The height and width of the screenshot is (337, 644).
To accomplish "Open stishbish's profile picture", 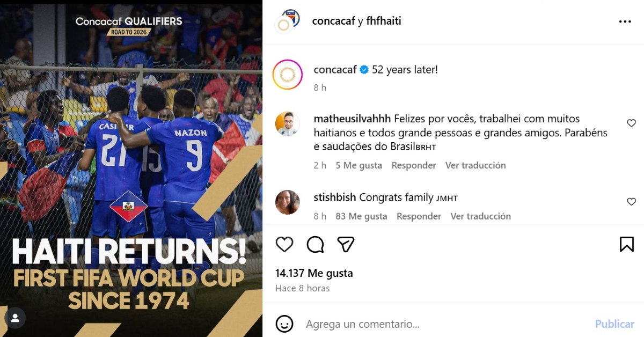I will (288, 202).
